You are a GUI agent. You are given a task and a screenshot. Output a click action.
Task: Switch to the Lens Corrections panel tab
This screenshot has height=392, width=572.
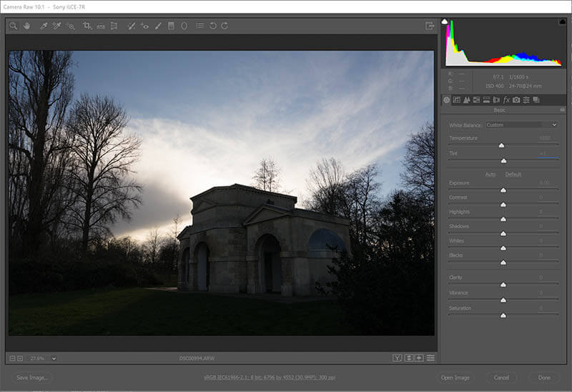coord(496,99)
